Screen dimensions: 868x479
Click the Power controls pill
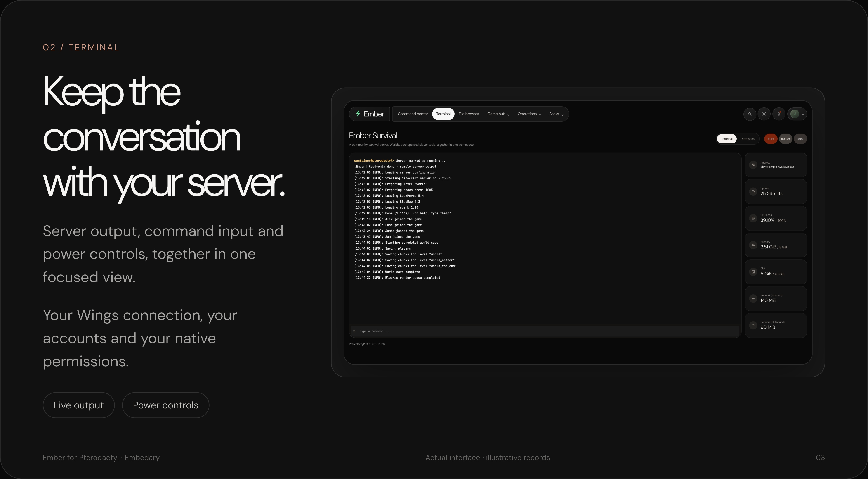pyautogui.click(x=165, y=405)
